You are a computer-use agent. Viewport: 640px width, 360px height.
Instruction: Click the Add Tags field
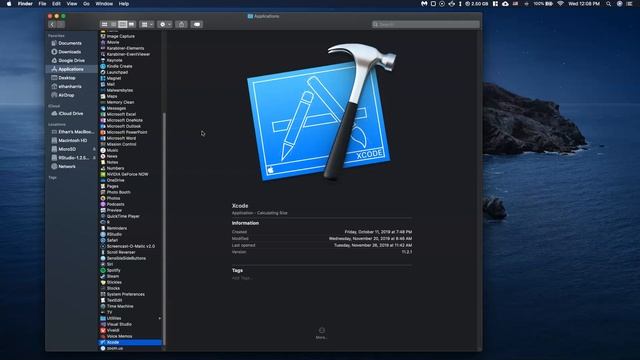click(x=242, y=278)
